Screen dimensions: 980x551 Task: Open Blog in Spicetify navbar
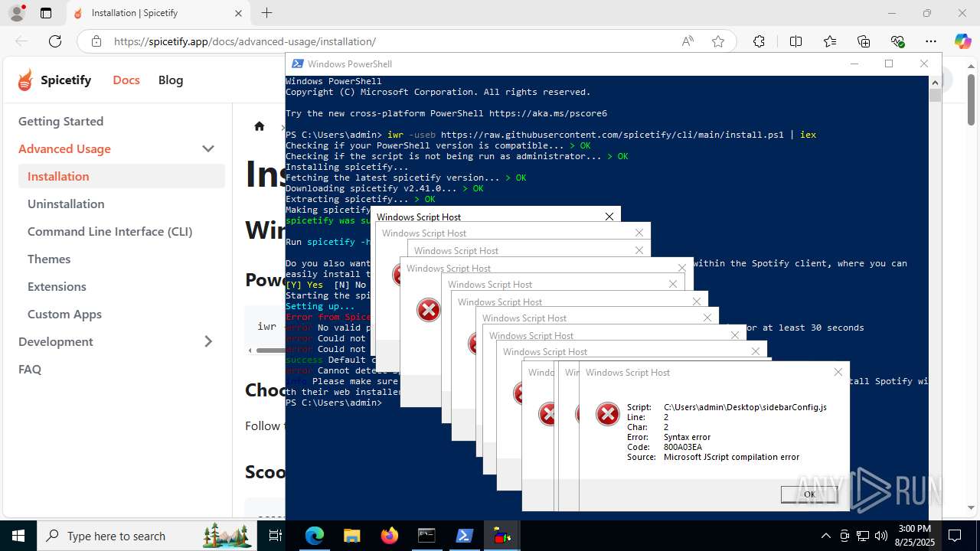(x=171, y=80)
